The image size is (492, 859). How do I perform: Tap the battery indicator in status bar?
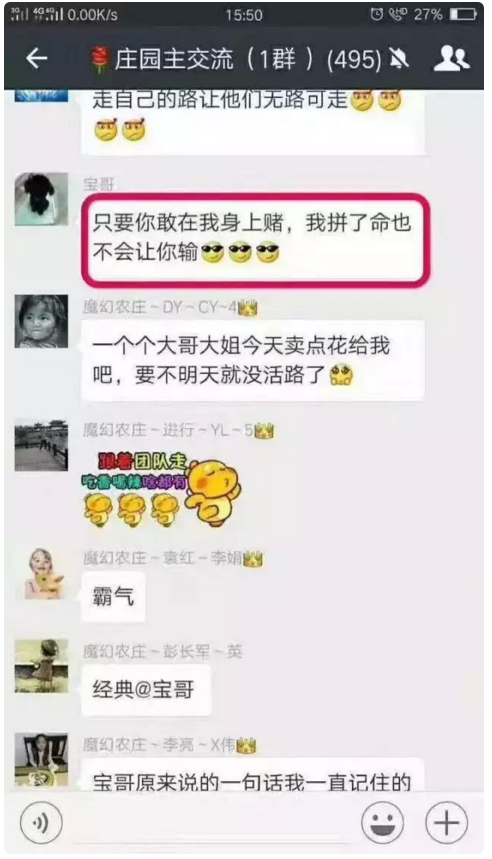coord(463,15)
